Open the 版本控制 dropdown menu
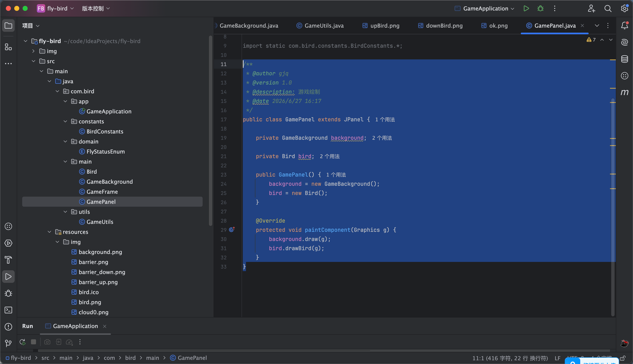Viewport: 633px width, 364px height. coord(96,9)
